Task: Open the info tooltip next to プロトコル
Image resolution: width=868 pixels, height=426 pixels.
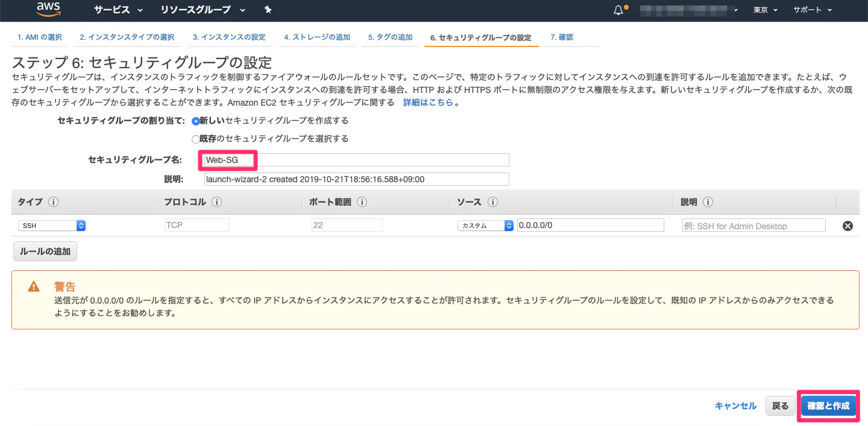Action: click(x=216, y=202)
